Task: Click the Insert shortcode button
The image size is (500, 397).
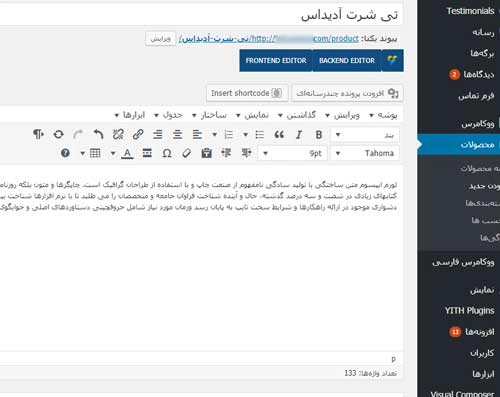Action: 247,93
